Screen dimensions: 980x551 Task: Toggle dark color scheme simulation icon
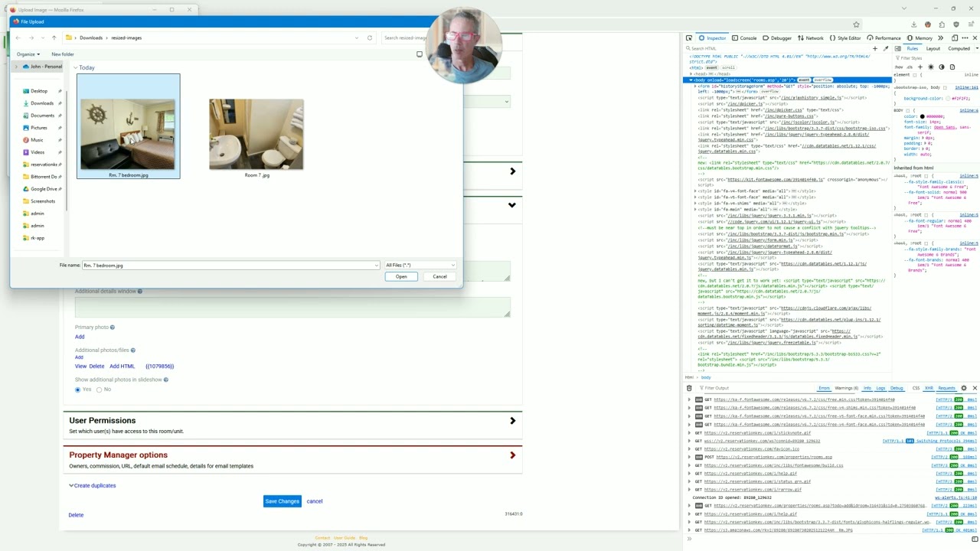coord(942,67)
